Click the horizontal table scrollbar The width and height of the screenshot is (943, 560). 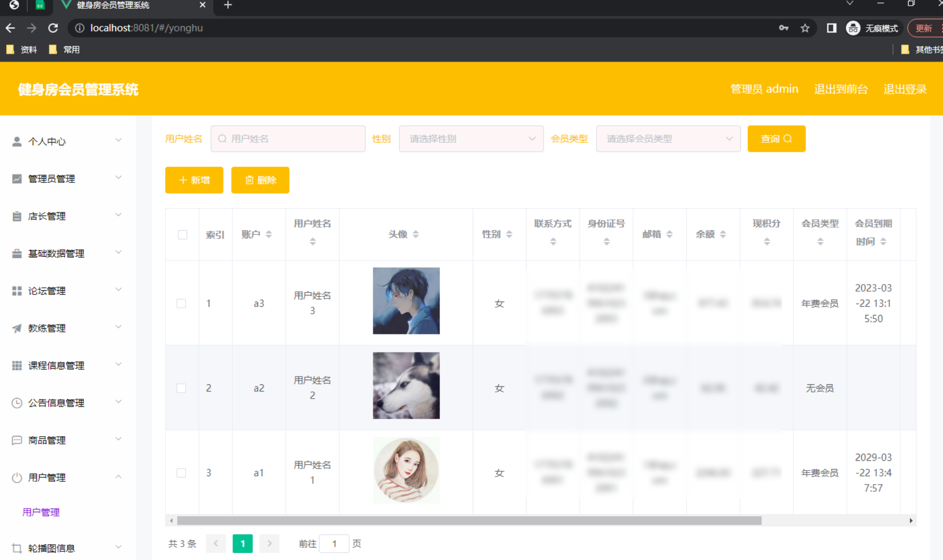click(469, 520)
